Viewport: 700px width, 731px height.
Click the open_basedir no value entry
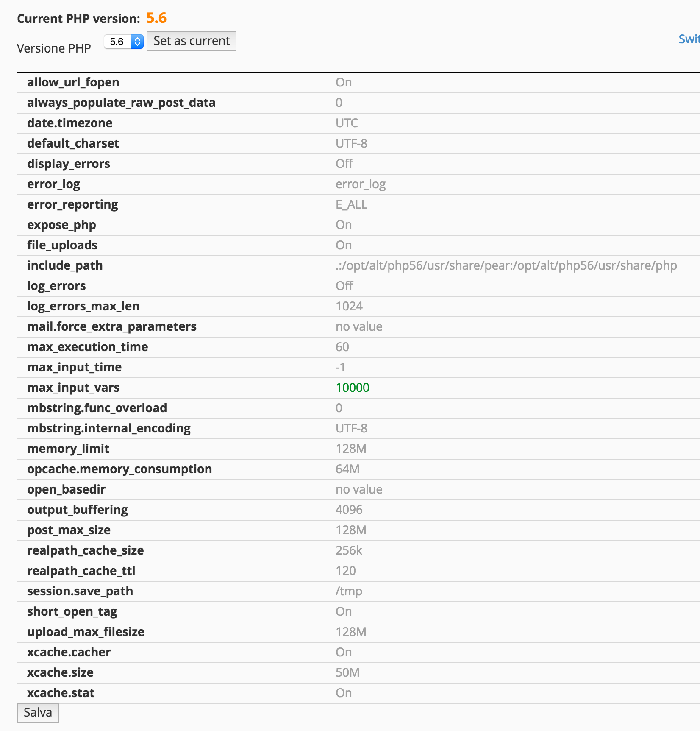(x=359, y=489)
